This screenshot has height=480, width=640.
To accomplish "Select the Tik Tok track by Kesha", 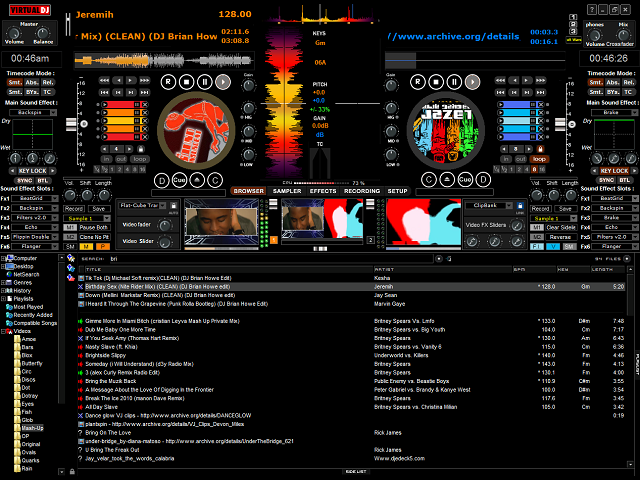I will click(x=351, y=278).
